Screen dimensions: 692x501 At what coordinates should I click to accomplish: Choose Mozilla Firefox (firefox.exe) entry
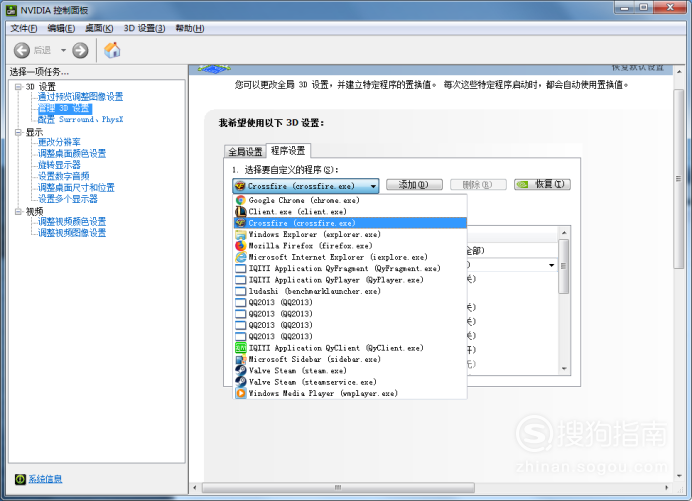(350, 246)
